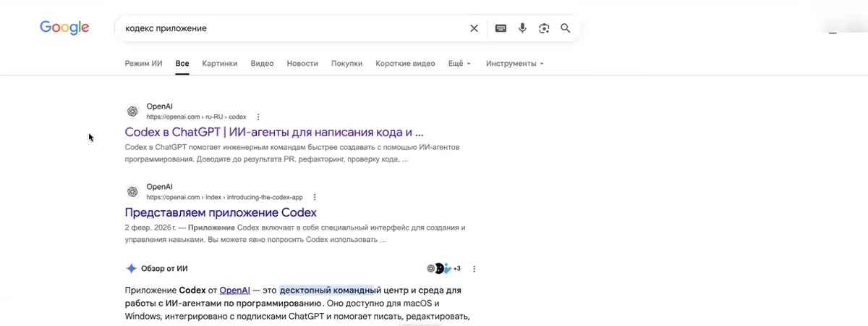Screen dimensions: 868x326
Task: Start voice search with microphone icon
Action: pyautogui.click(x=522, y=28)
